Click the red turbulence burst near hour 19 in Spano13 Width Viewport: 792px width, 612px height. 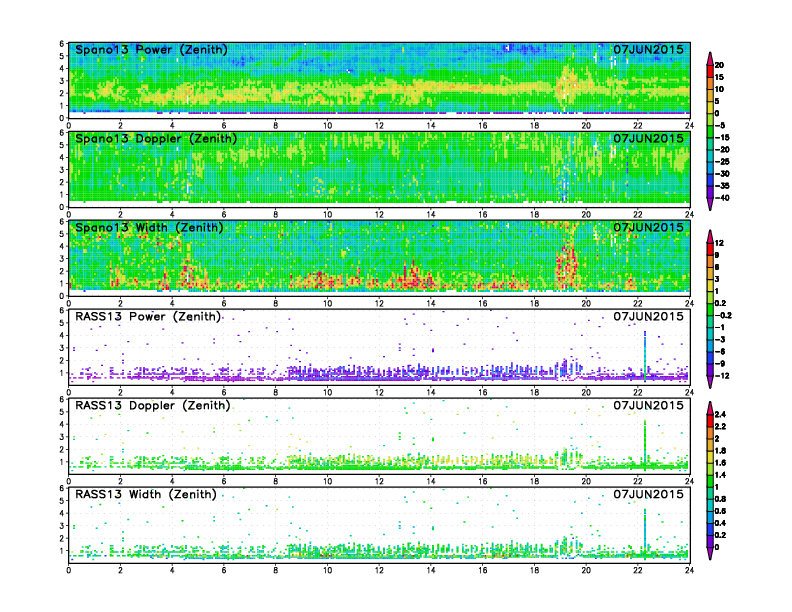(566, 263)
